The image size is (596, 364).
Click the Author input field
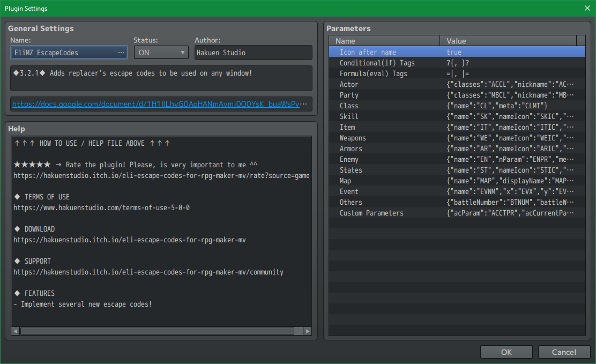click(253, 53)
